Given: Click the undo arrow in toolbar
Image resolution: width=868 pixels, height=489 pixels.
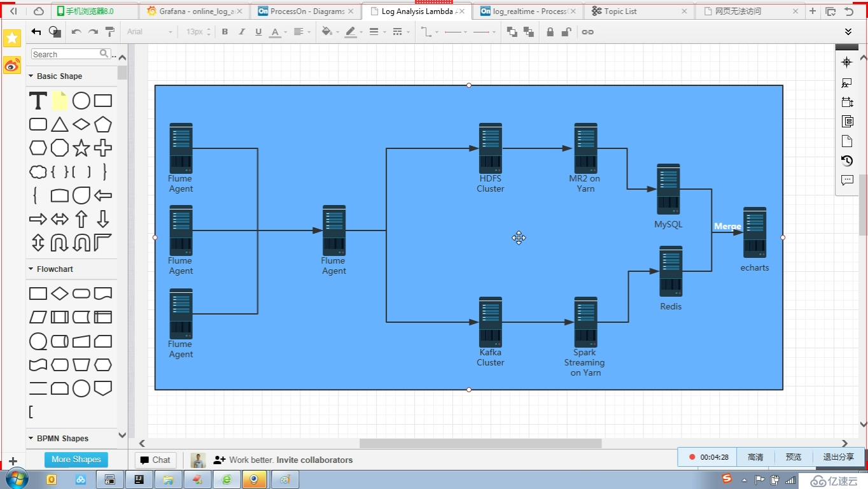Looking at the screenshot, I should (x=76, y=32).
